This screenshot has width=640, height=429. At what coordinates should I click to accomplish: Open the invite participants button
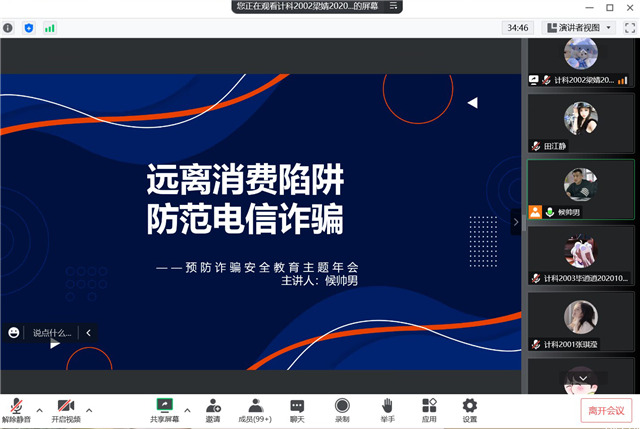click(213, 410)
